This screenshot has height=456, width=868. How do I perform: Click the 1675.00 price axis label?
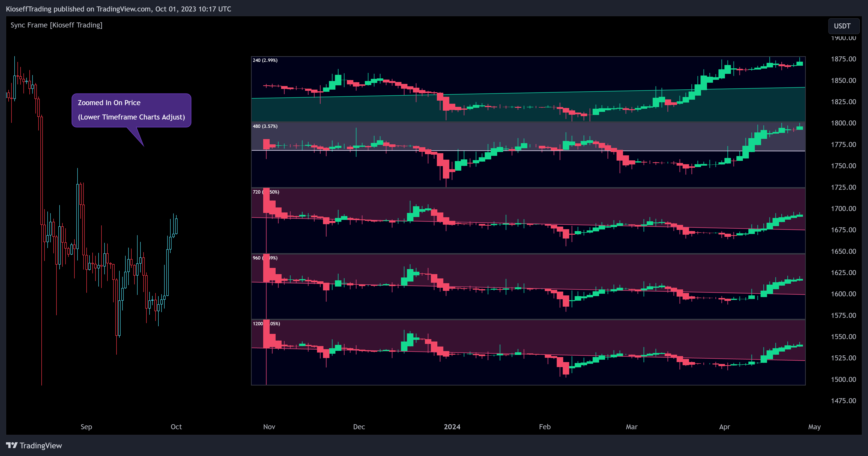pyautogui.click(x=843, y=230)
